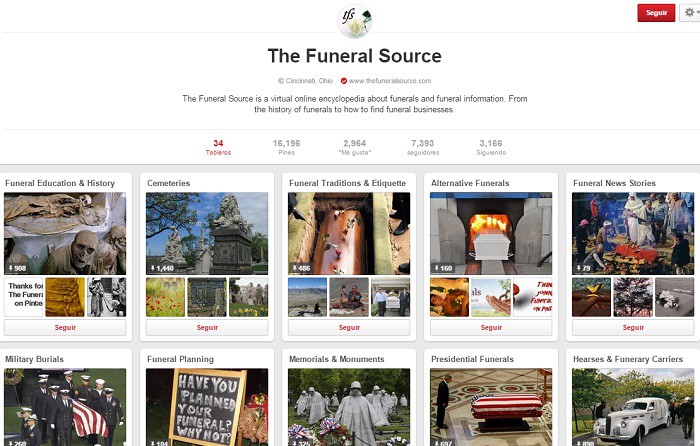Open the Funeral Traditions & Etiquette board title
The image size is (700, 446).
(x=347, y=183)
